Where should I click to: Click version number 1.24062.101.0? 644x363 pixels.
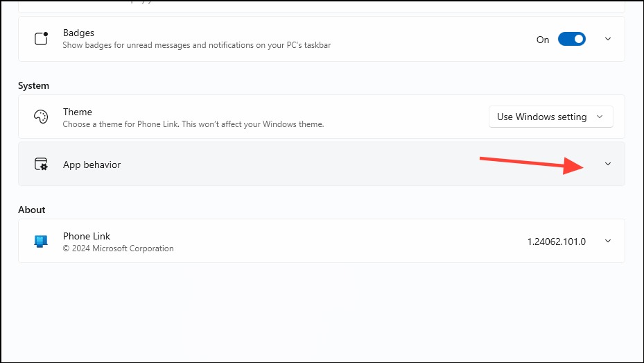click(556, 242)
